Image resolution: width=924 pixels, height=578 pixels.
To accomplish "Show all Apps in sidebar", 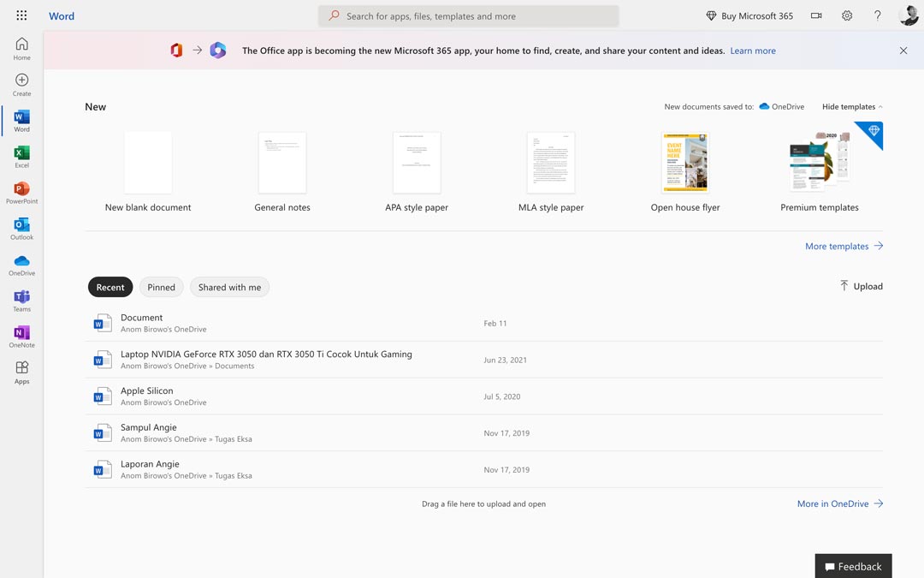I will point(21,372).
